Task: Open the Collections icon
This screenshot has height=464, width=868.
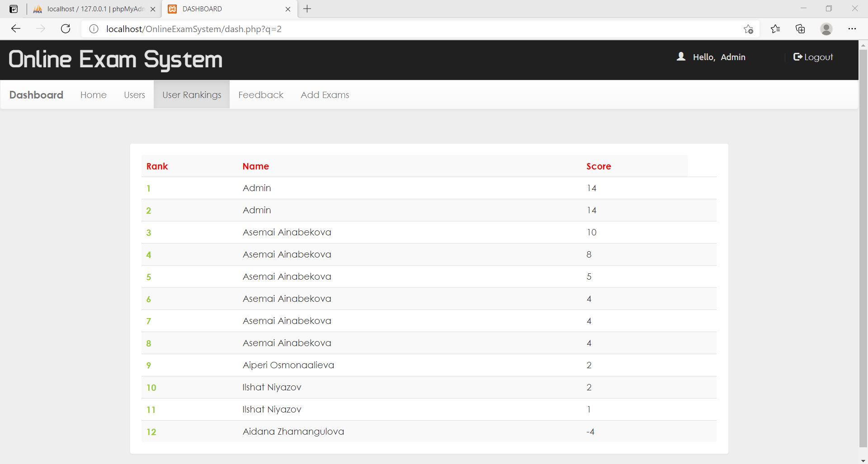Action: 800,29
